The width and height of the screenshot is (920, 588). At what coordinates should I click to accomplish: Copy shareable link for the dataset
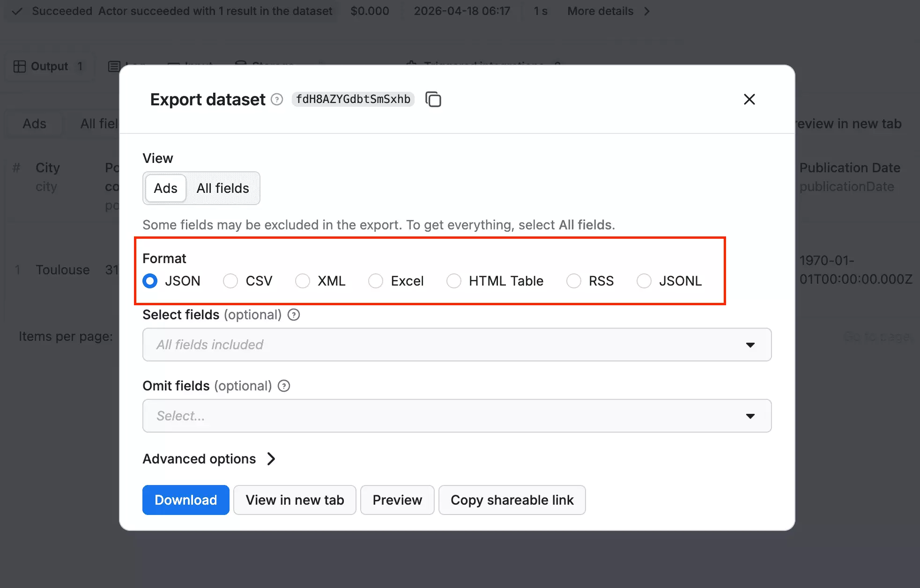512,500
